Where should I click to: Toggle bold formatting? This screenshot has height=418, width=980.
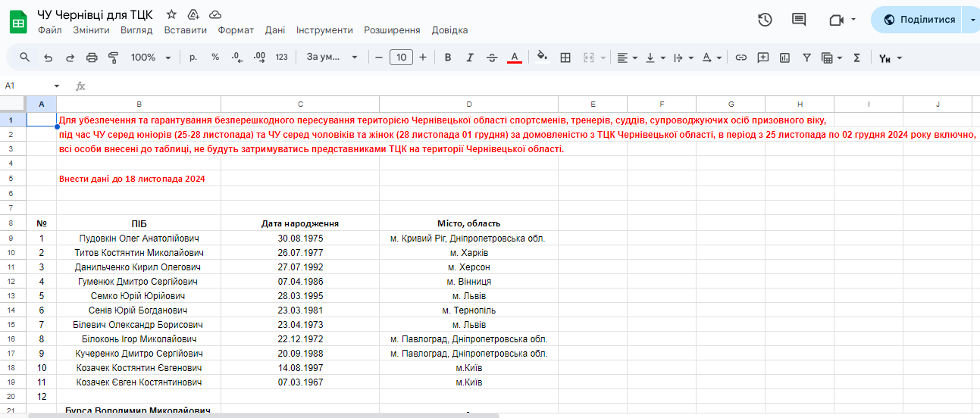[448, 58]
